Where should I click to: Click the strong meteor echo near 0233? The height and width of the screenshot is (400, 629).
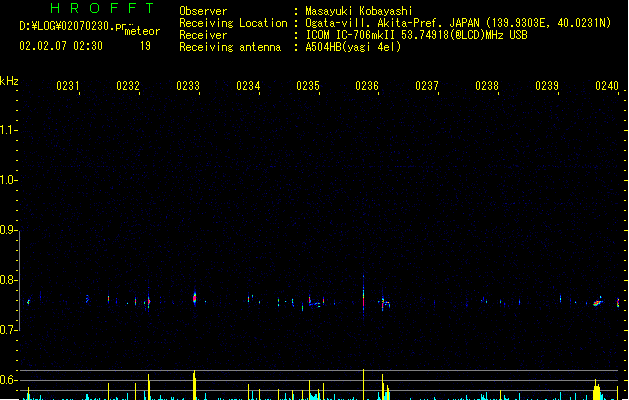pyautogui.click(x=195, y=298)
